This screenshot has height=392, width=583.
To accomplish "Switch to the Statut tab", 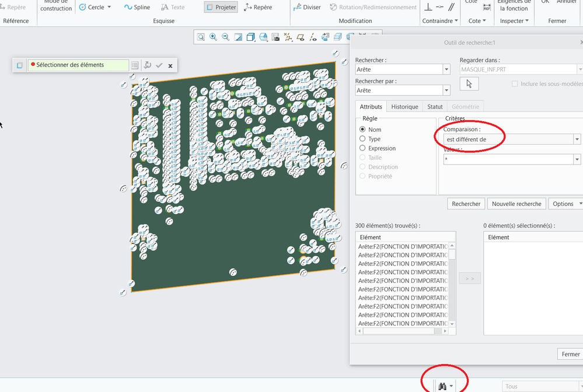I will coord(435,107).
